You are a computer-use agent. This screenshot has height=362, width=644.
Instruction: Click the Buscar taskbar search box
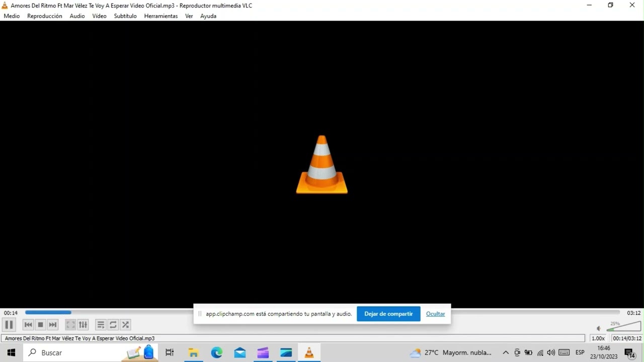91,352
